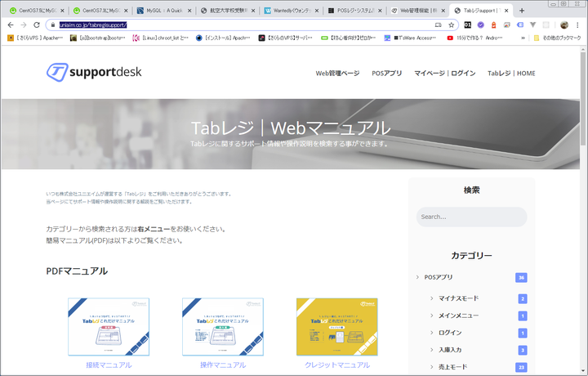Open the '15分で作る? Andro' YouTube bookmark
This screenshot has height=376, width=588.
pyautogui.click(x=474, y=38)
